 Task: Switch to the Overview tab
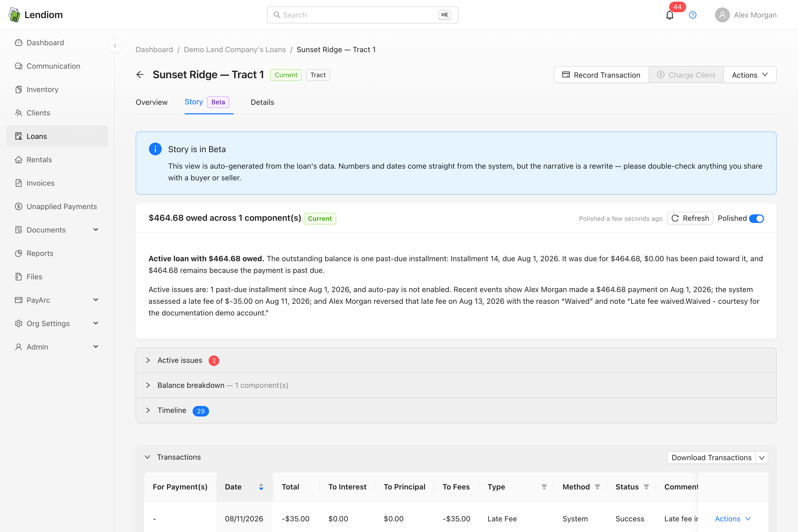pos(152,102)
